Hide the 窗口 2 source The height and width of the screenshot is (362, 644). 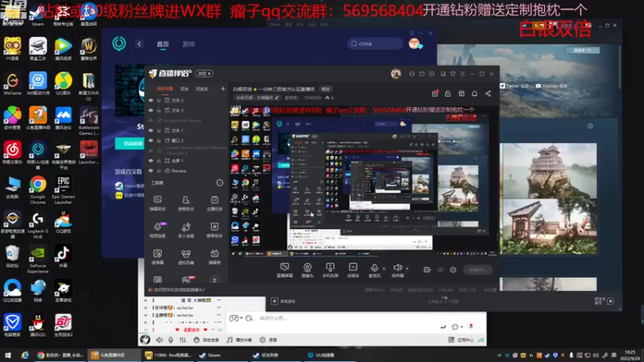tap(151, 140)
